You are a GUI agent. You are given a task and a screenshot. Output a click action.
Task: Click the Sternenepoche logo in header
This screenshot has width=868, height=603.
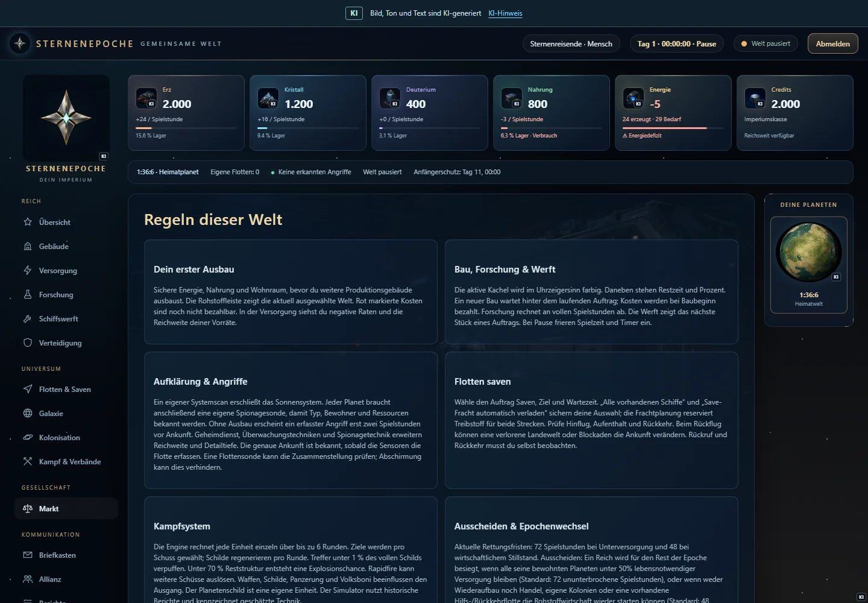pos(20,43)
